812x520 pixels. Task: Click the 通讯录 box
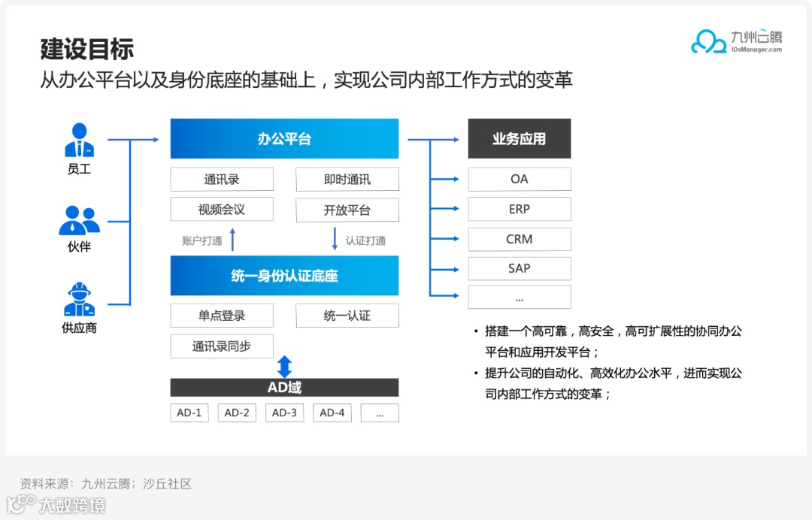coord(222,179)
